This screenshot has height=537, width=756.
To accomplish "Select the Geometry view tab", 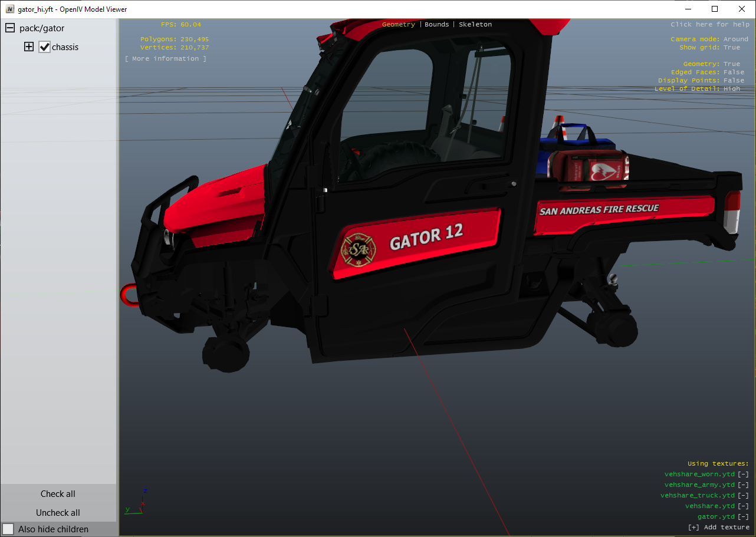I will [398, 24].
